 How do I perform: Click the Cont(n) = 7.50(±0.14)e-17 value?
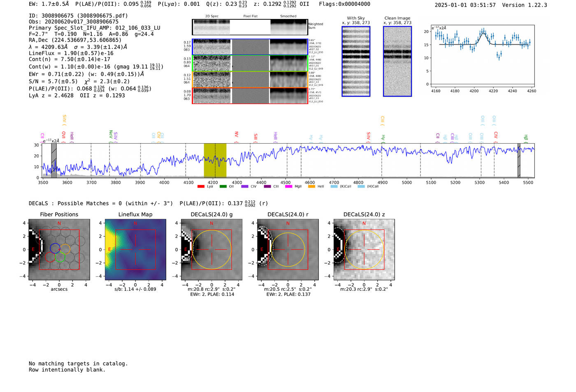click(x=70, y=59)
